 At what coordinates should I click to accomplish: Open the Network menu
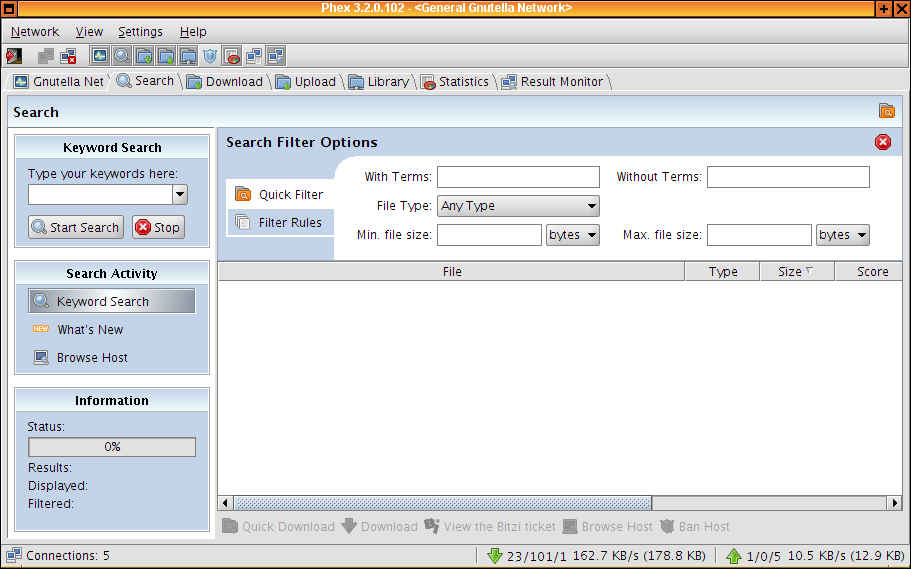[35, 32]
